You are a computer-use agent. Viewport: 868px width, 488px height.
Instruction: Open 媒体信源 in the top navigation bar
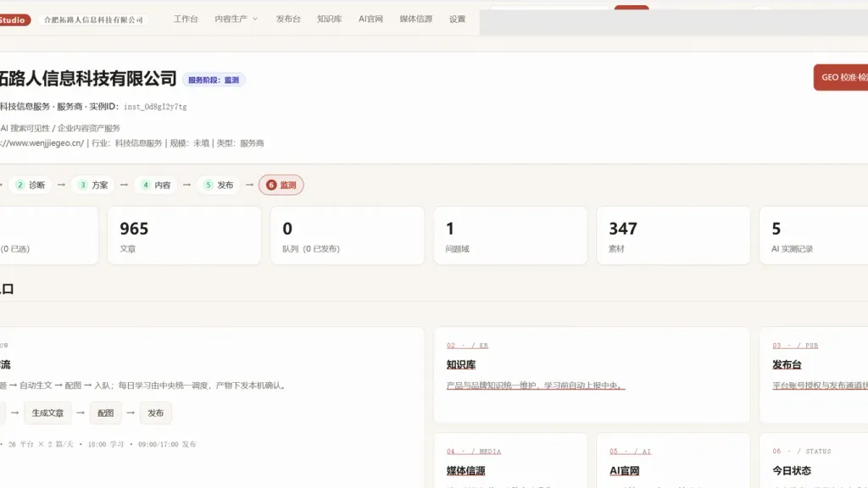(x=415, y=19)
